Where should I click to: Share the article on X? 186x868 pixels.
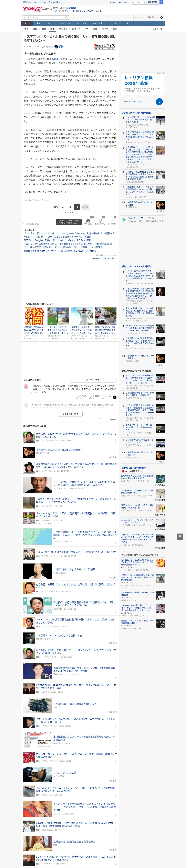click(56, 47)
